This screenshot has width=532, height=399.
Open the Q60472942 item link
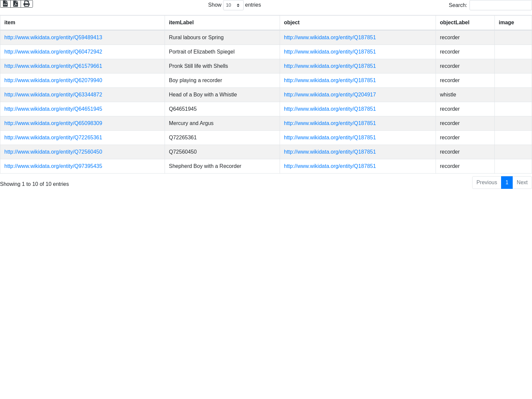pos(53,52)
